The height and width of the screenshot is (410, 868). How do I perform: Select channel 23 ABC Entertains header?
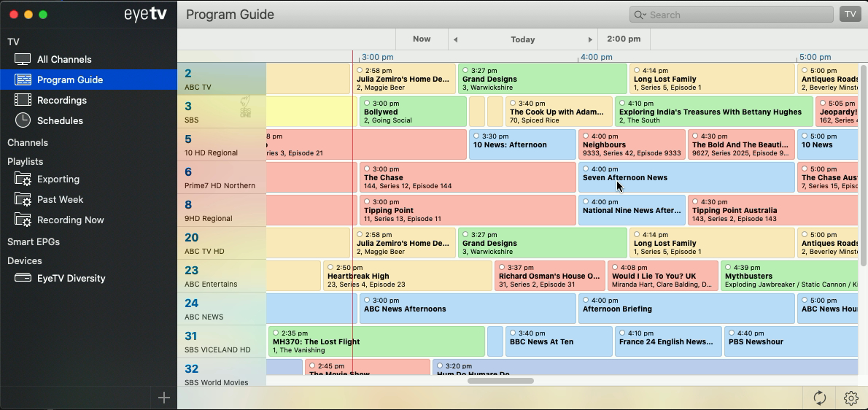pyautogui.click(x=222, y=276)
